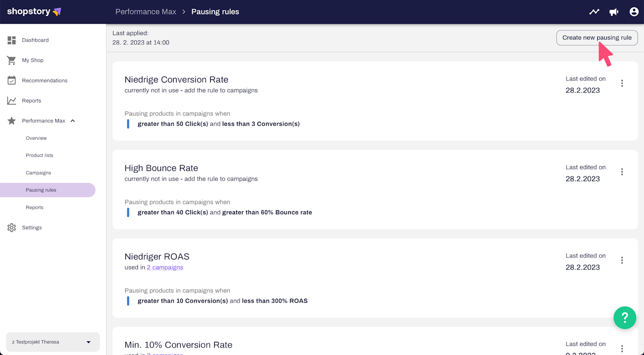The width and height of the screenshot is (644, 355).
Task: Click the shopstory logo
Action: click(34, 12)
